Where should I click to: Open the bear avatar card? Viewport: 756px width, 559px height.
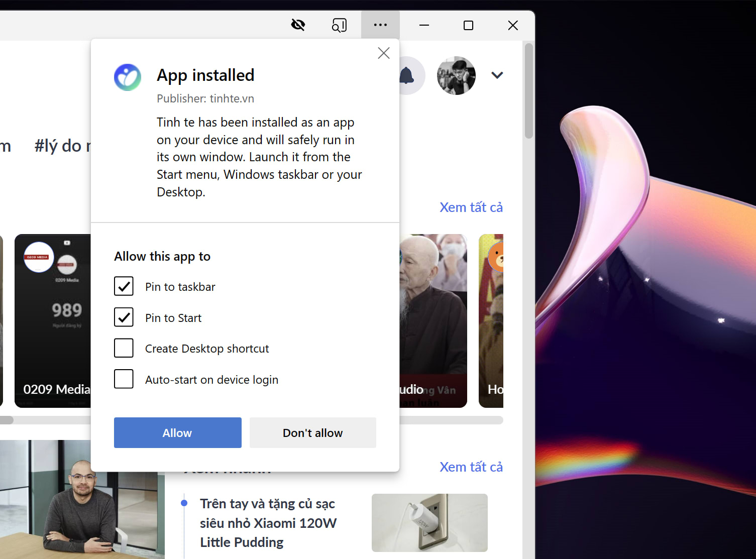[x=491, y=321]
